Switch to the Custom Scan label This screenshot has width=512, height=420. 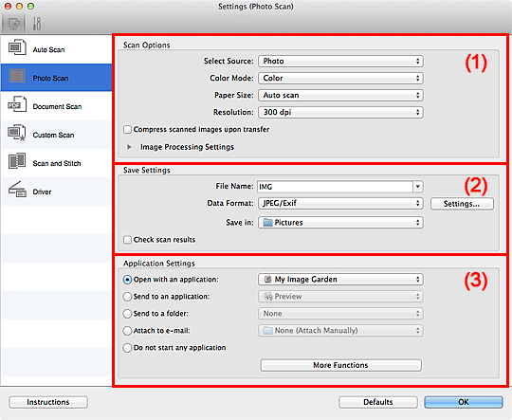pyautogui.click(x=53, y=135)
